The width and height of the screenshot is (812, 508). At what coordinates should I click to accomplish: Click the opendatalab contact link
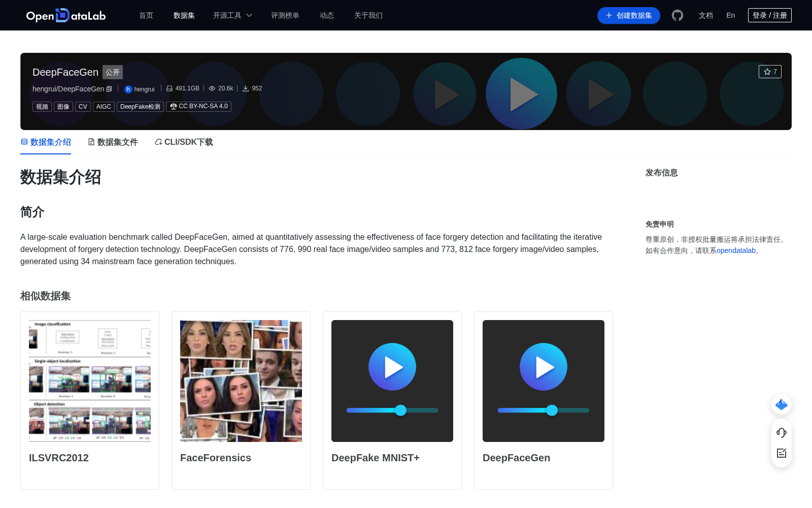736,250
